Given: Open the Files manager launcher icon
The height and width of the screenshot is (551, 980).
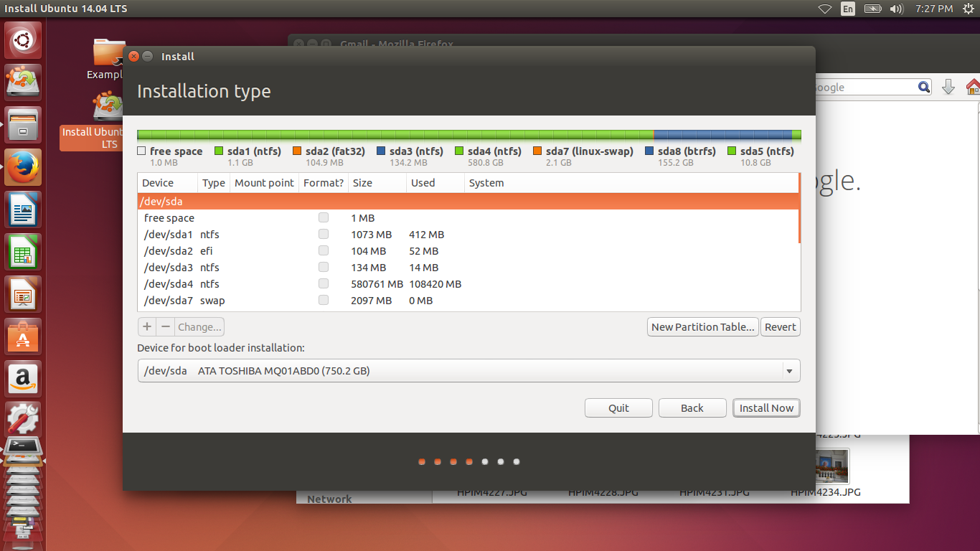Looking at the screenshot, I should [24, 125].
